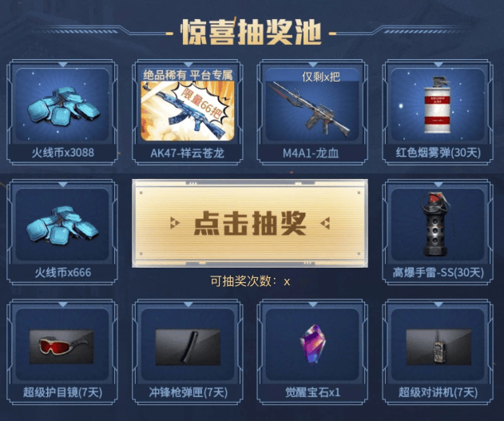Click the 点击抽奖 lottery draw button

click(250, 224)
